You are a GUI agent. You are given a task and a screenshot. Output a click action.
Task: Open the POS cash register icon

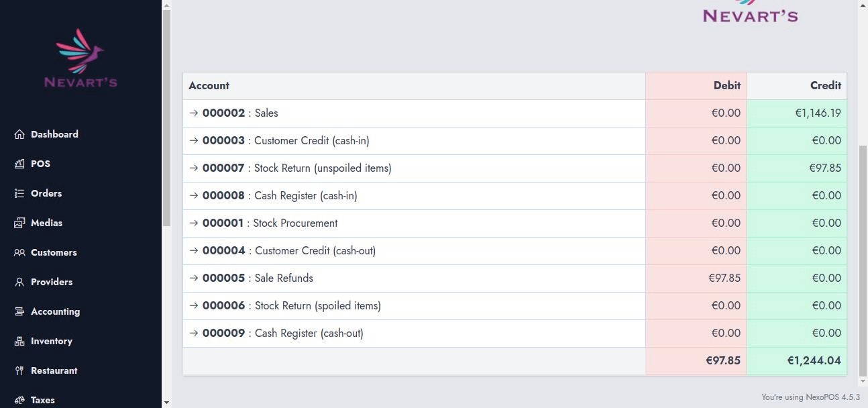(x=19, y=164)
